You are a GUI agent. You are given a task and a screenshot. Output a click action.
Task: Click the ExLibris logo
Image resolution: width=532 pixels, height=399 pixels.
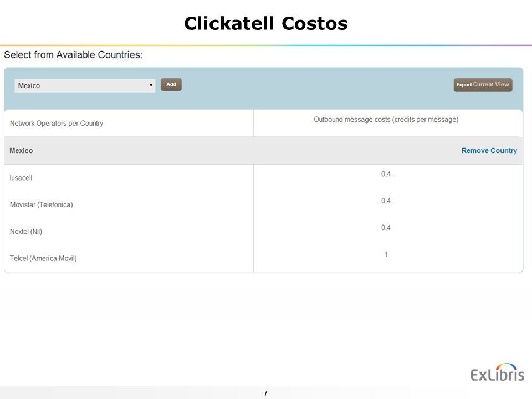tap(498, 372)
